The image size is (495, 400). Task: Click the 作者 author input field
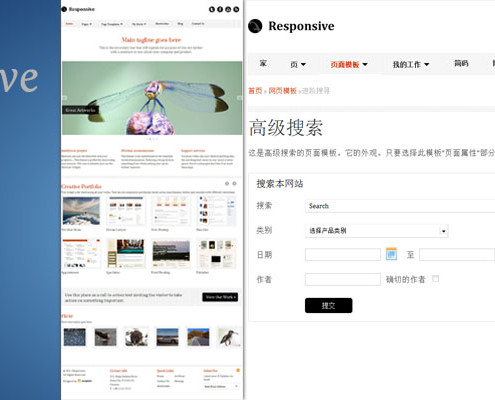pyautogui.click(x=343, y=279)
